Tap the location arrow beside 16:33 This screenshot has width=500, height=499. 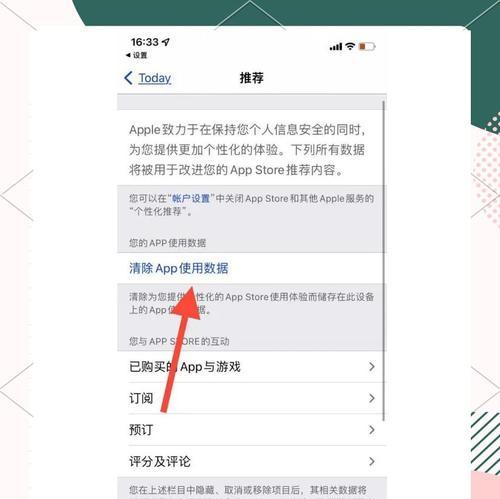(x=166, y=42)
